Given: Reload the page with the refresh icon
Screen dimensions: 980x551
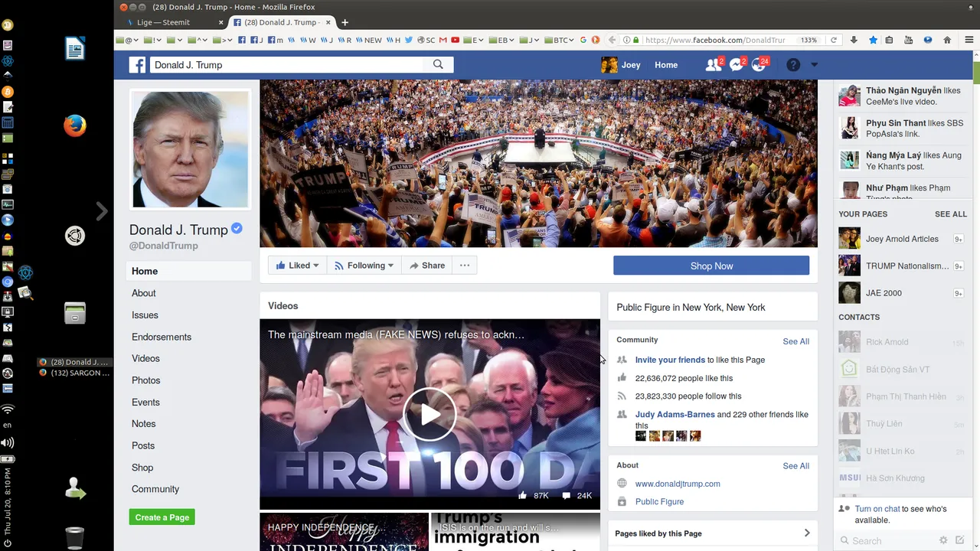Looking at the screenshot, I should pyautogui.click(x=834, y=40).
